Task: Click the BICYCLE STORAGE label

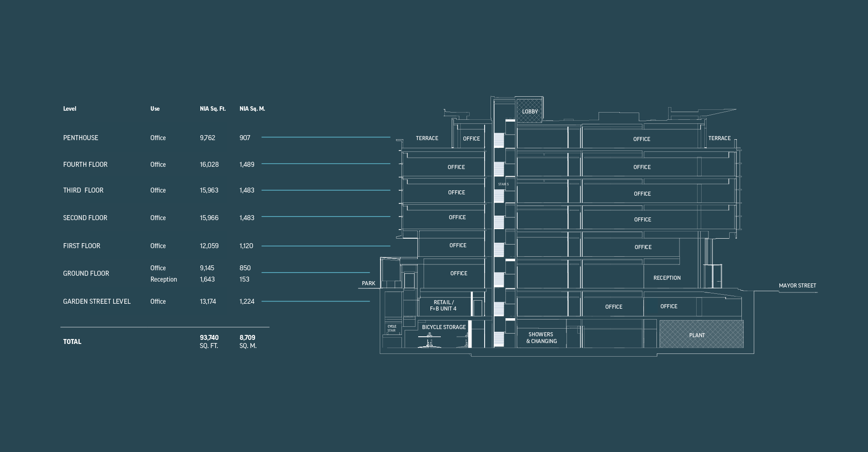Action: coord(443,327)
